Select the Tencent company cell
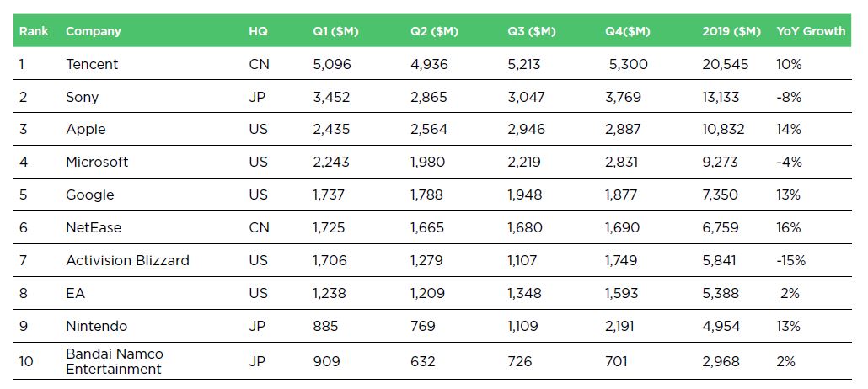 point(92,64)
